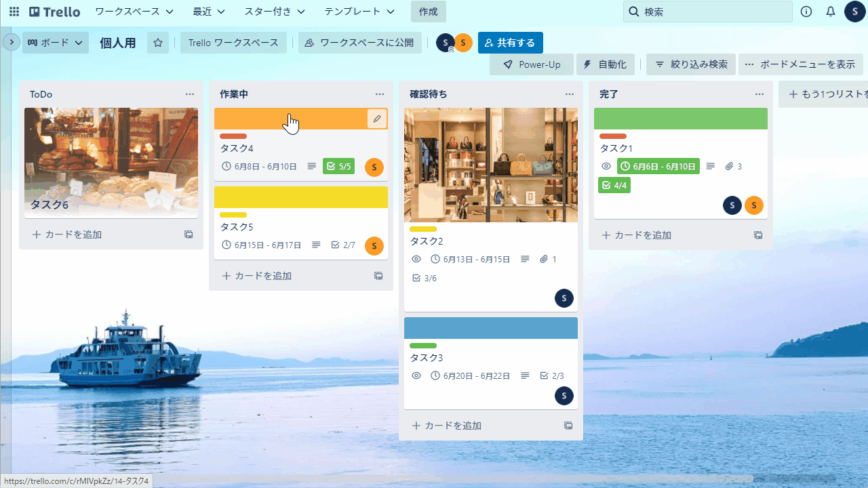Click the green label on タスク3
Image resolution: width=868 pixels, height=488 pixels.
423,346
